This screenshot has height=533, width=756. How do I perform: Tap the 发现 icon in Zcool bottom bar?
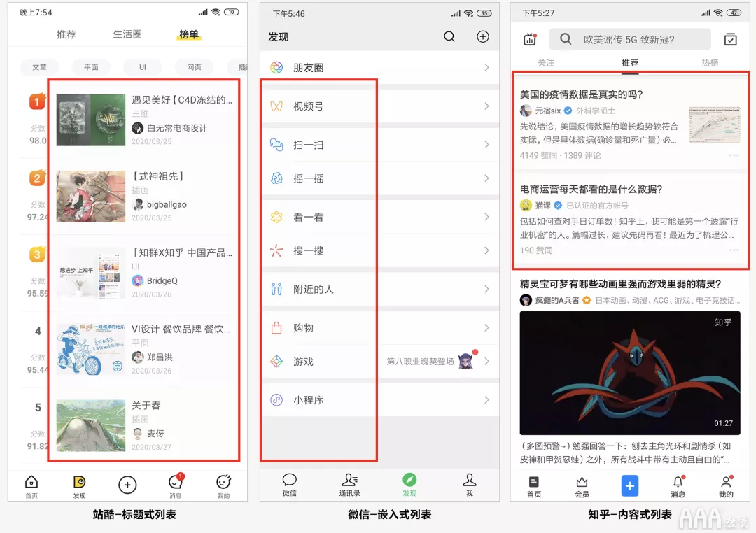coord(79,482)
